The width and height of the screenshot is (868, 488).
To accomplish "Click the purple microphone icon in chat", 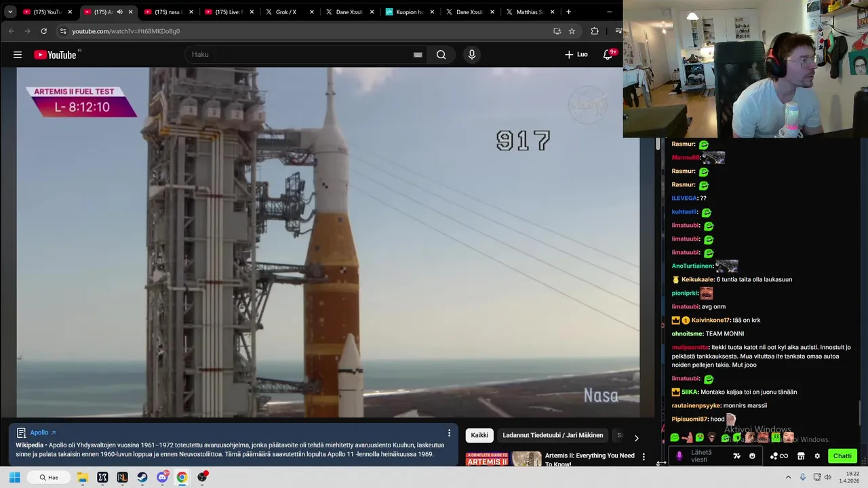I will 679,456.
